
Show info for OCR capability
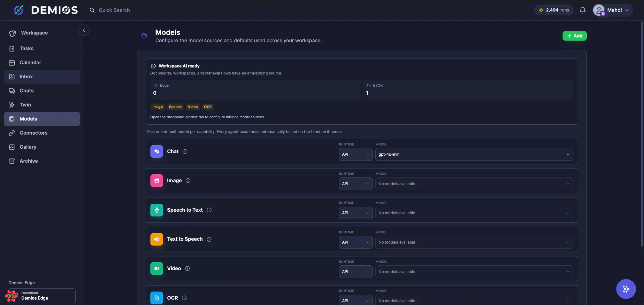(184, 298)
